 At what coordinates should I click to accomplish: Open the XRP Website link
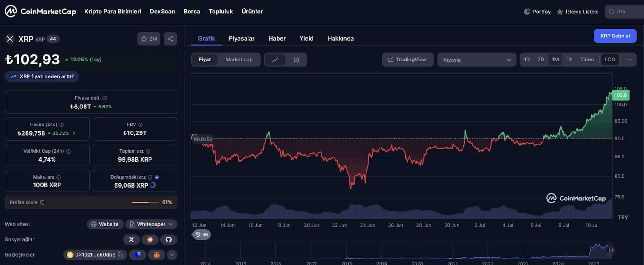(x=105, y=224)
